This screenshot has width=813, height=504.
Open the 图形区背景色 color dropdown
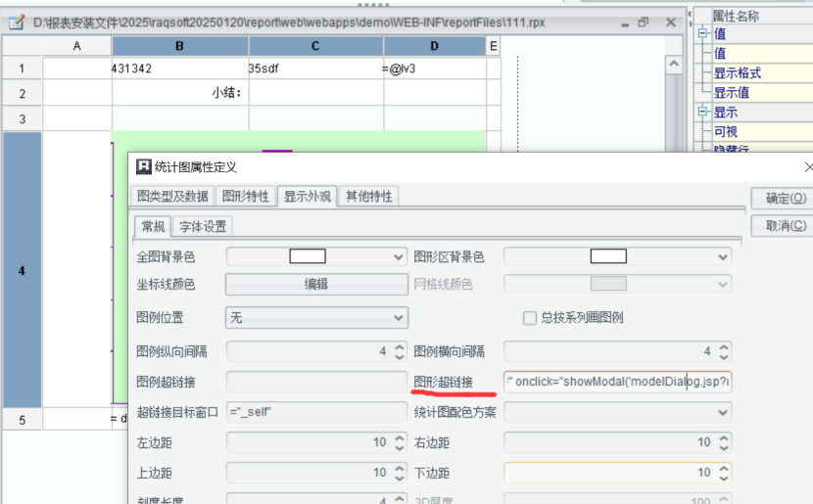point(722,257)
